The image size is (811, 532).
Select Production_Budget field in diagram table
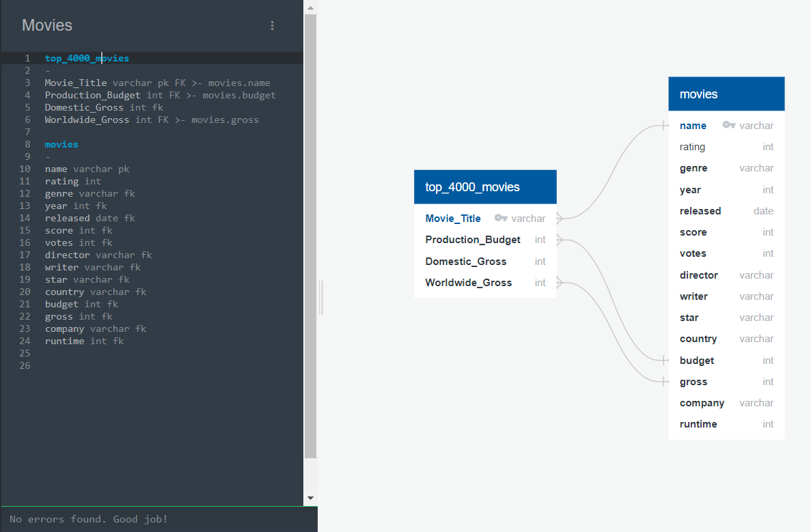(485, 240)
